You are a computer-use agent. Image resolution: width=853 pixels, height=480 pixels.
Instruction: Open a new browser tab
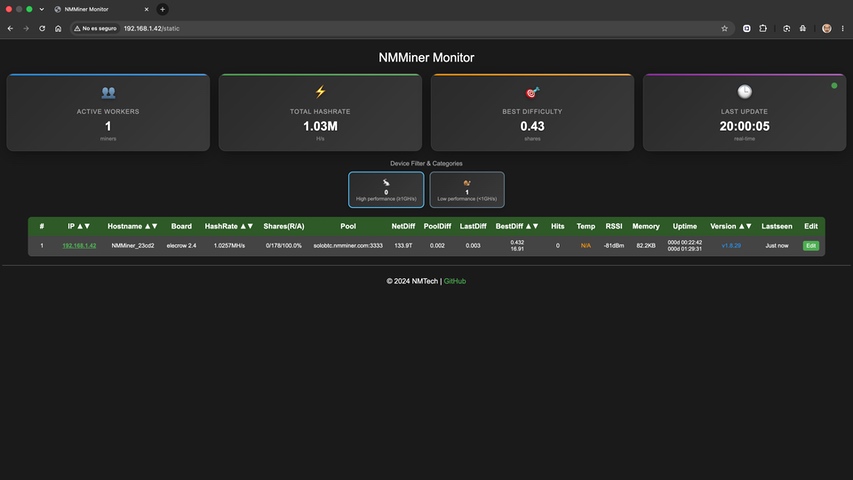[x=162, y=9]
